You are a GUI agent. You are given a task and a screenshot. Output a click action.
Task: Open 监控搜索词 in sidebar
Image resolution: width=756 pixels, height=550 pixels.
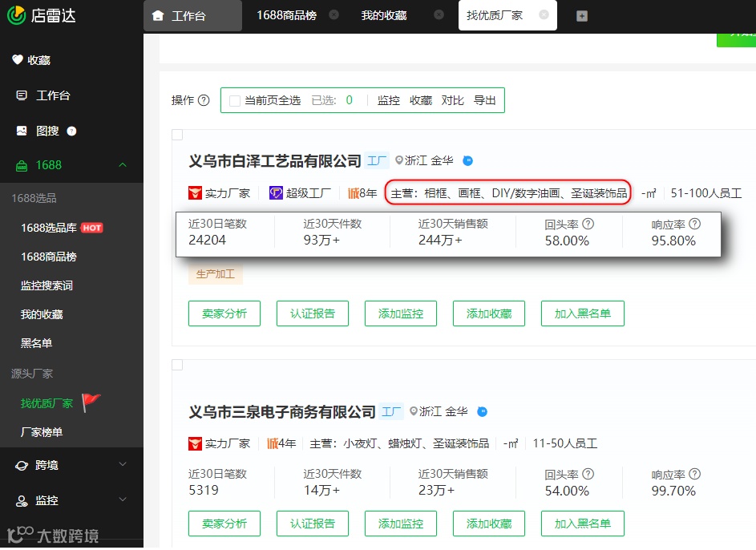46,286
